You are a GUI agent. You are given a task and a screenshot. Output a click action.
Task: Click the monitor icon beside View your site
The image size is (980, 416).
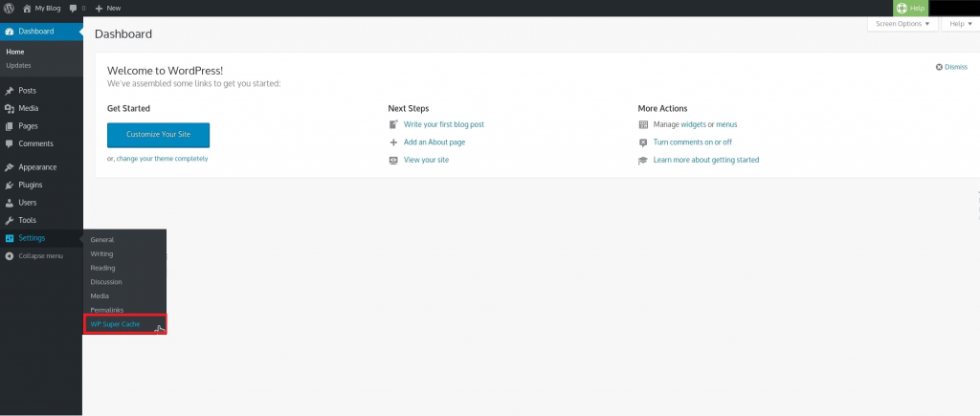point(393,160)
